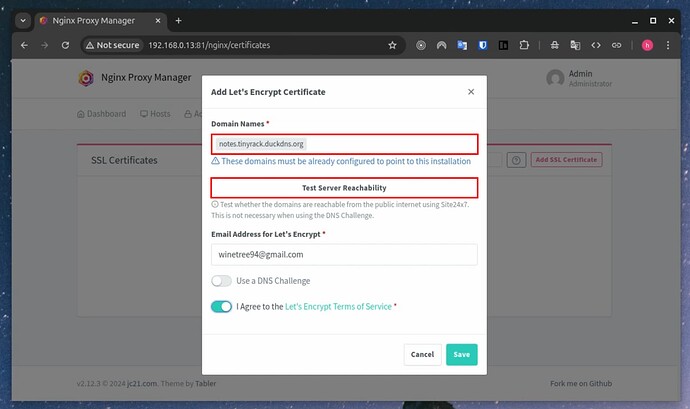Viewport: 690px width, 409px height.
Task: Open the browser tab search dropdown
Action: [x=23, y=21]
